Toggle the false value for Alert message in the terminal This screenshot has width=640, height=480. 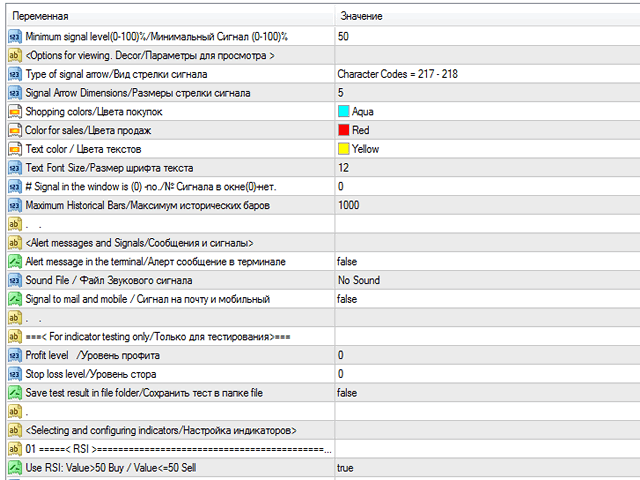point(347,262)
